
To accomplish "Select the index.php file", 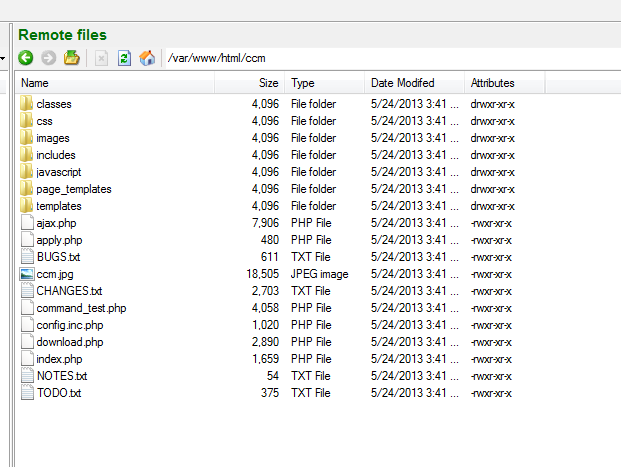I will [59, 359].
